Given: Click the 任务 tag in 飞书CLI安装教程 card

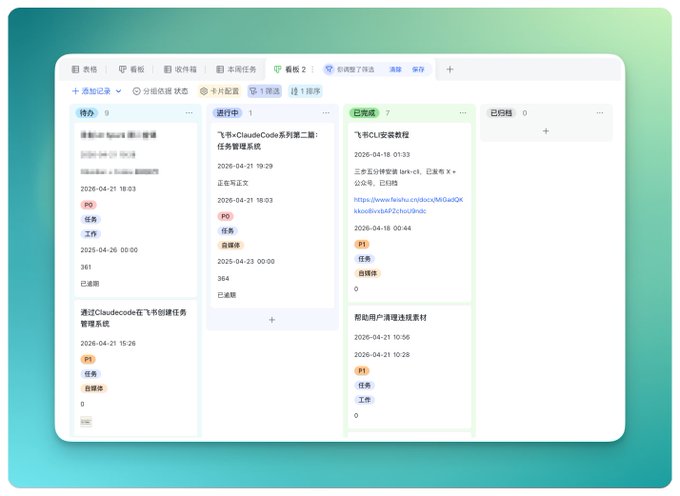Looking at the screenshot, I should click(365, 259).
